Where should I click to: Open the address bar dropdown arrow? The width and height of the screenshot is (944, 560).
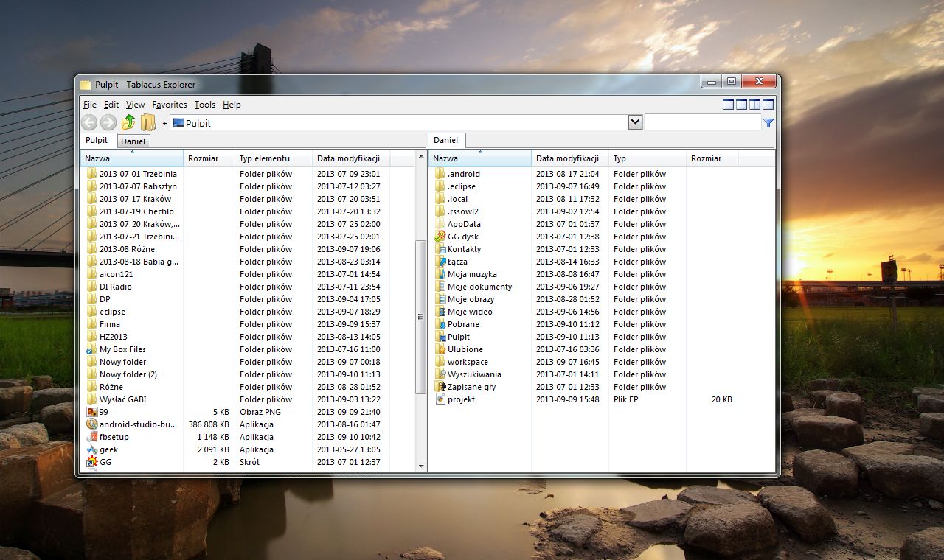[x=635, y=122]
